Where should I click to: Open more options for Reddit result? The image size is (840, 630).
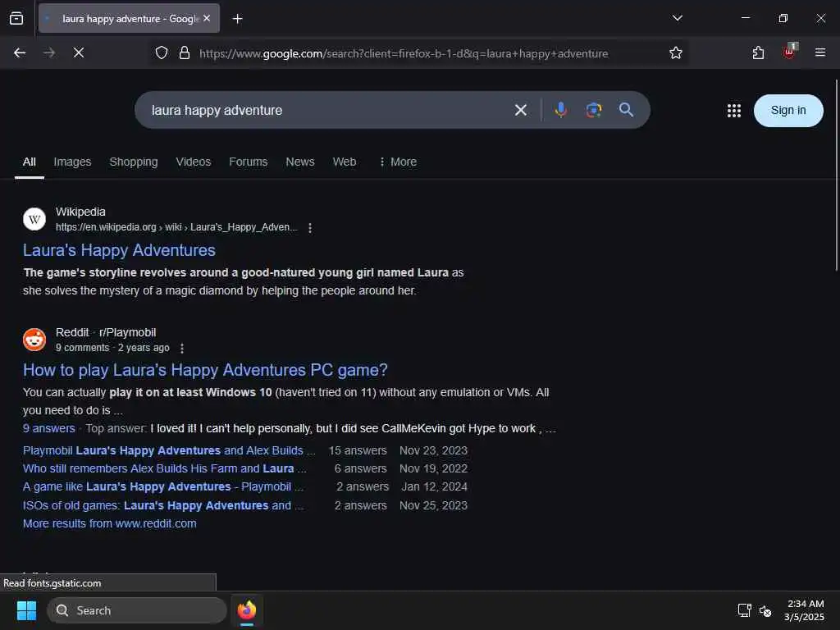point(182,348)
